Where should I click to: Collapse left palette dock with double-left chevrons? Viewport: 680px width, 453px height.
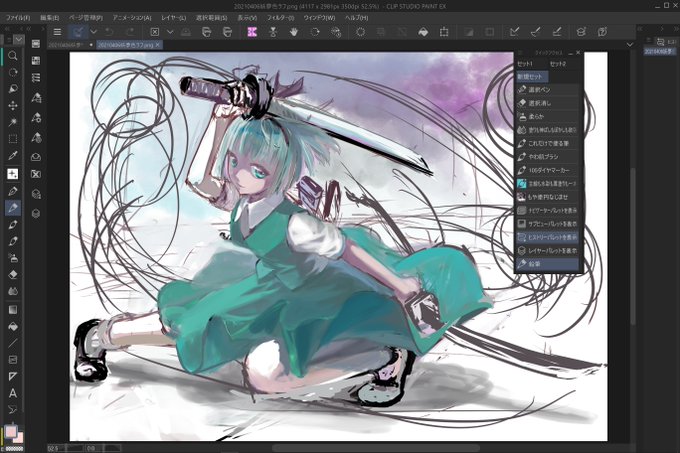point(7,28)
